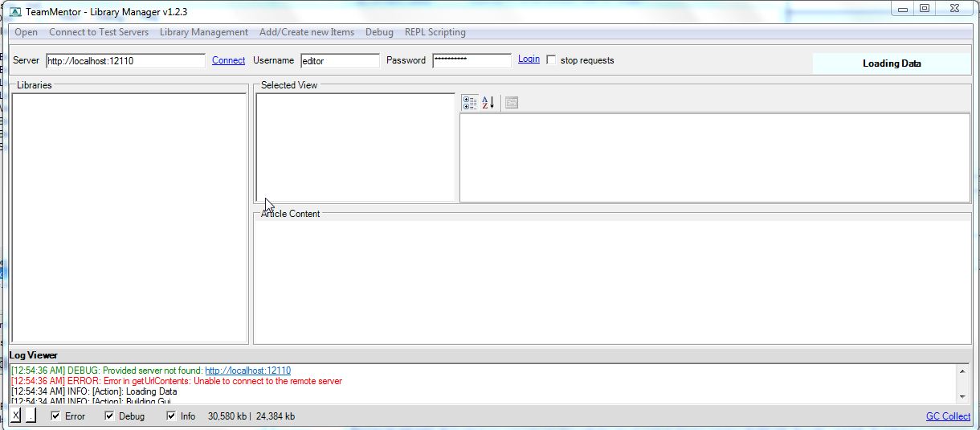Click the property grid area
This screenshot has width=980, height=430.
click(715, 158)
